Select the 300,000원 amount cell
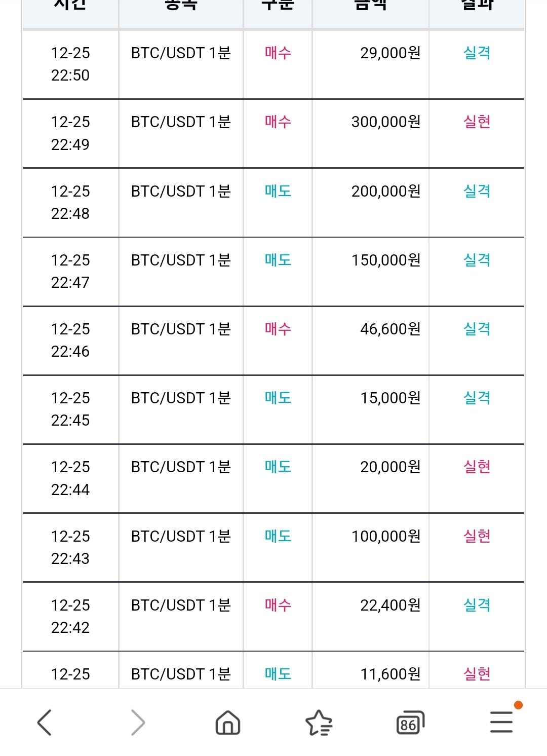547x756 pixels. click(x=386, y=122)
